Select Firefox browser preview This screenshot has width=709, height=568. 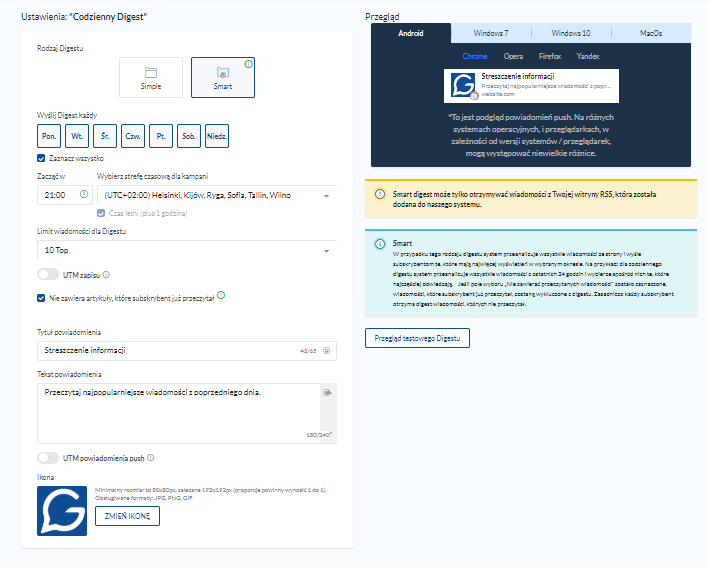coord(550,57)
